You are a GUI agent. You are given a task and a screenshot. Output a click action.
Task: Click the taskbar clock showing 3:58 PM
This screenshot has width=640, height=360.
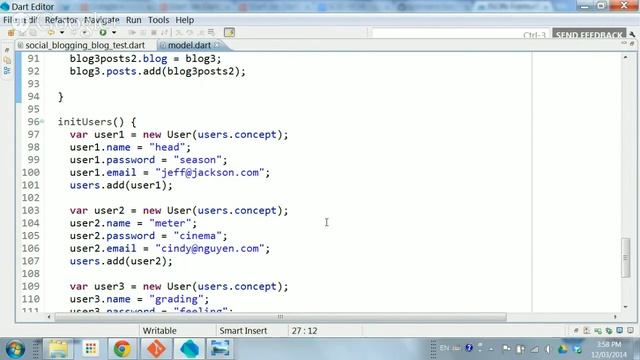point(609,349)
